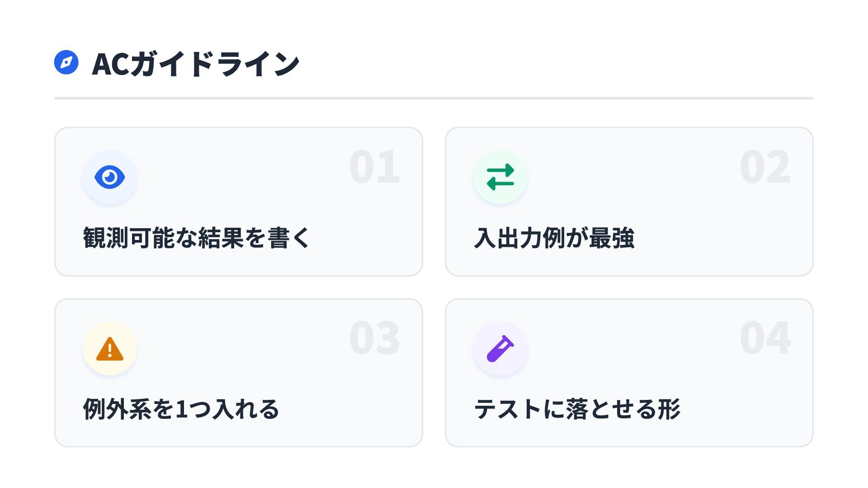Click the 観測可能な結果を書く label
This screenshot has height=488, width=868.
196,238
